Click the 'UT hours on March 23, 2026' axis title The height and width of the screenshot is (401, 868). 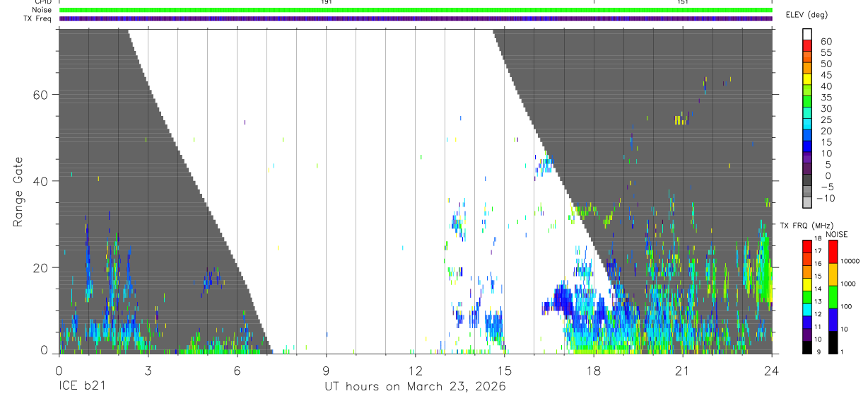coord(416,386)
